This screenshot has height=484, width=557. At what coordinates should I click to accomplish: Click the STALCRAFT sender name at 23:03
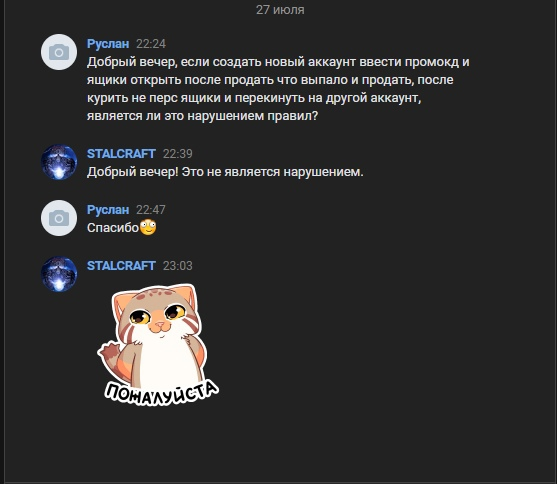121,265
